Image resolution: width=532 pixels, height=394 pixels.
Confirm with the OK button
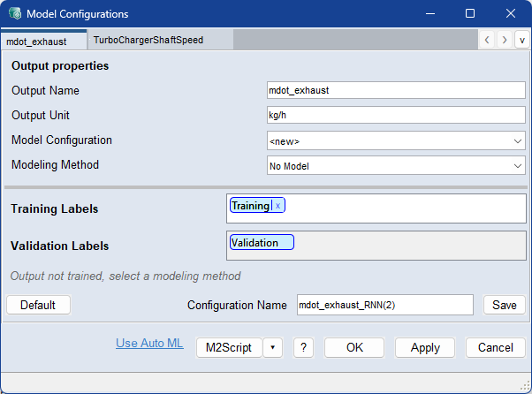353,347
